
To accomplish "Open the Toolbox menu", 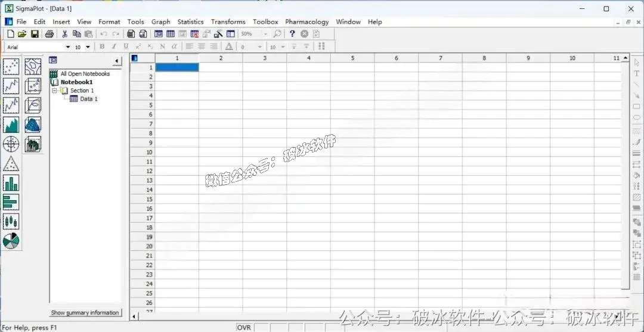I will point(265,21).
